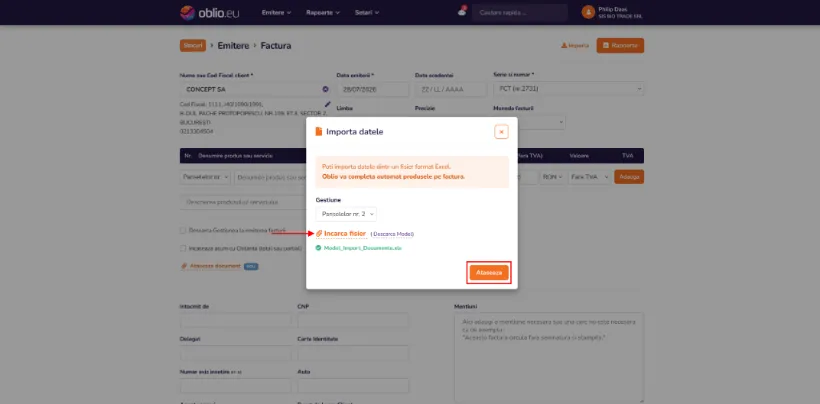This screenshot has height=404, width=820.
Task: Open the Serie si numar dropdown
Action: (568, 89)
